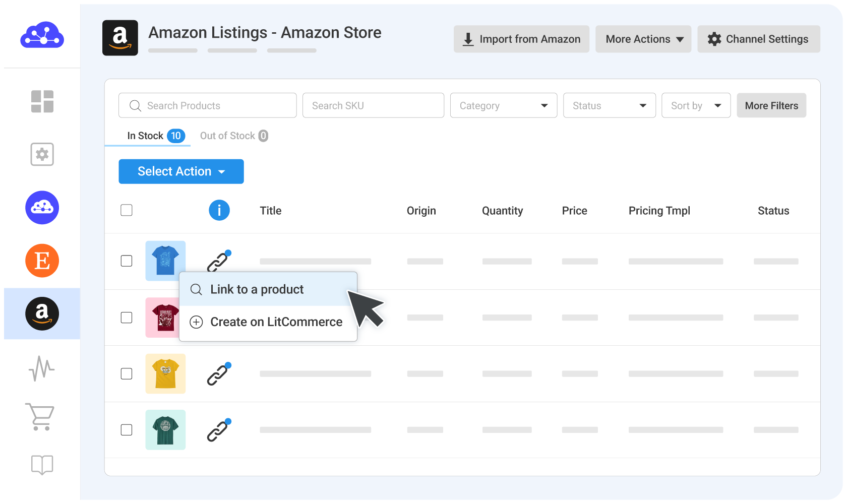Screen dimensions: 847x504
Task: Select the Amazon channel icon in sidebar
Action: 42,313
